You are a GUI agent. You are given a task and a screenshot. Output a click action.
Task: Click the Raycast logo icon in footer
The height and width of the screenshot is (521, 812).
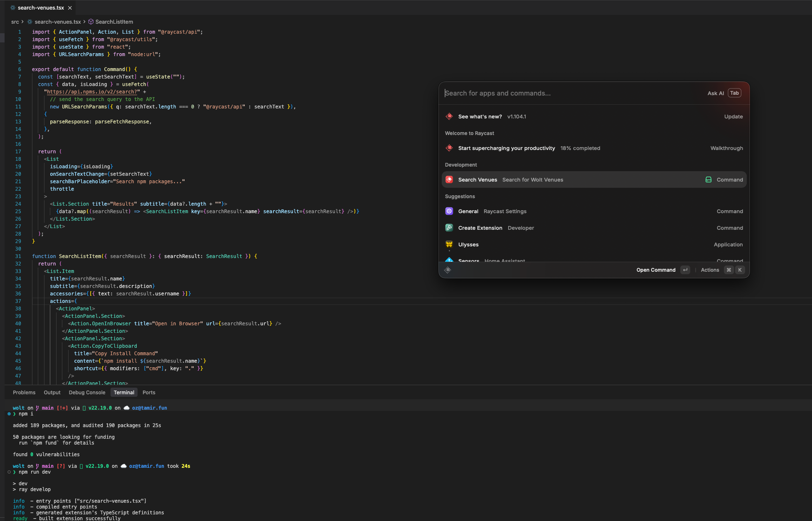tap(448, 270)
